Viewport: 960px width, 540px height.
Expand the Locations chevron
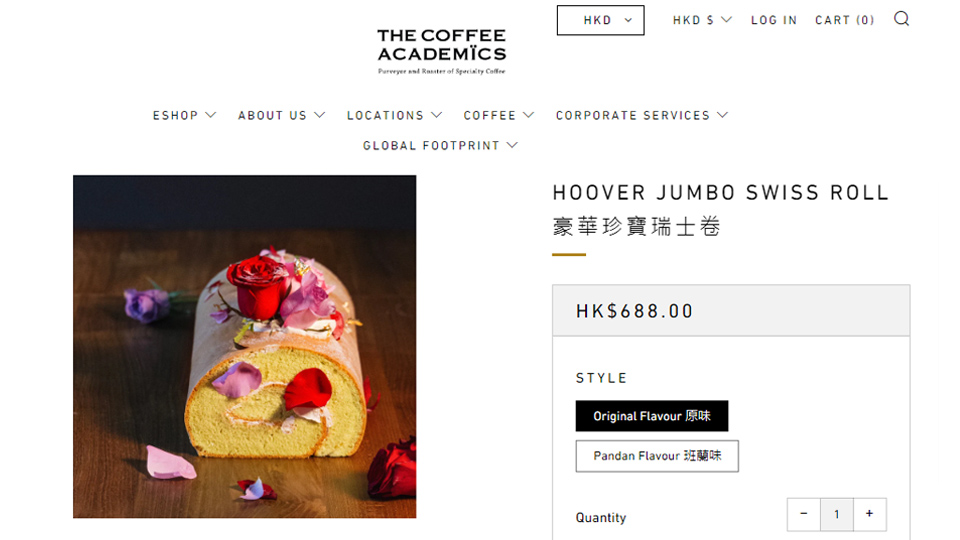click(437, 115)
